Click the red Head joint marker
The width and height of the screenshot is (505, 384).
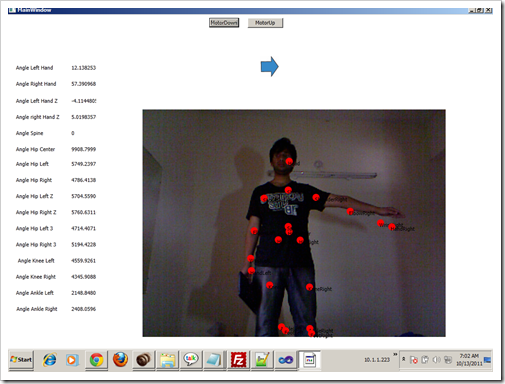point(289,161)
